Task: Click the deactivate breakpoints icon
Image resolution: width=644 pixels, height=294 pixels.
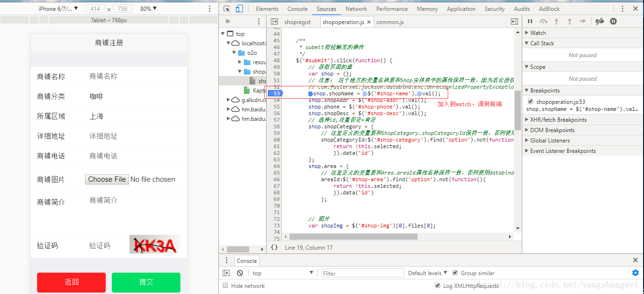Action: pos(600,21)
